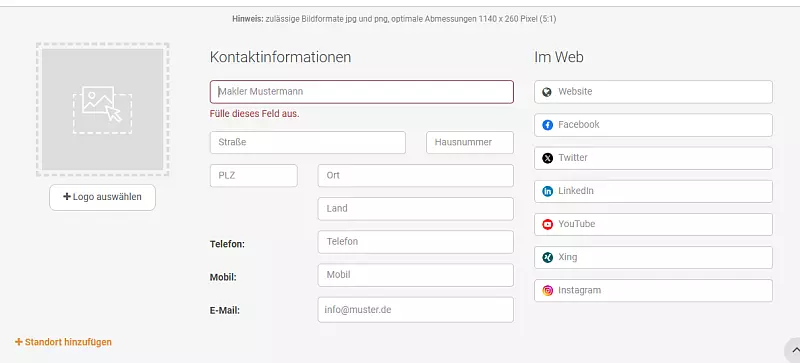Focus the Makler Mustermann name field
This screenshot has height=363, width=800.
click(x=362, y=92)
